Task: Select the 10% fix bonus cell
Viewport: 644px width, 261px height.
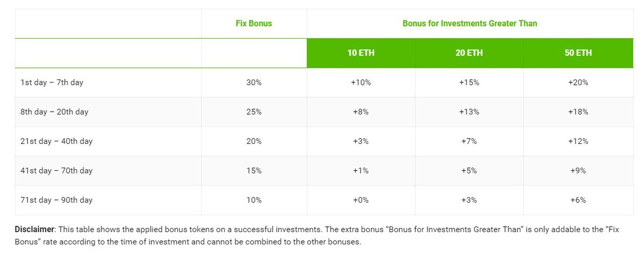Action: click(254, 200)
